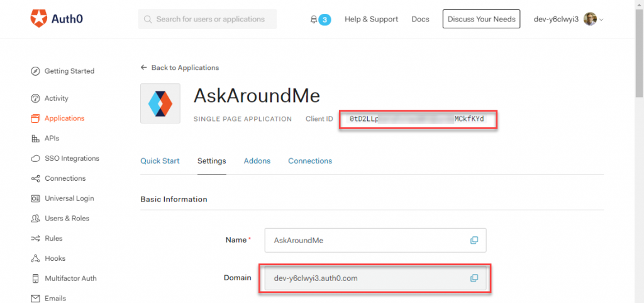
Task: Click the Activity gauge icon
Action: [35, 99]
